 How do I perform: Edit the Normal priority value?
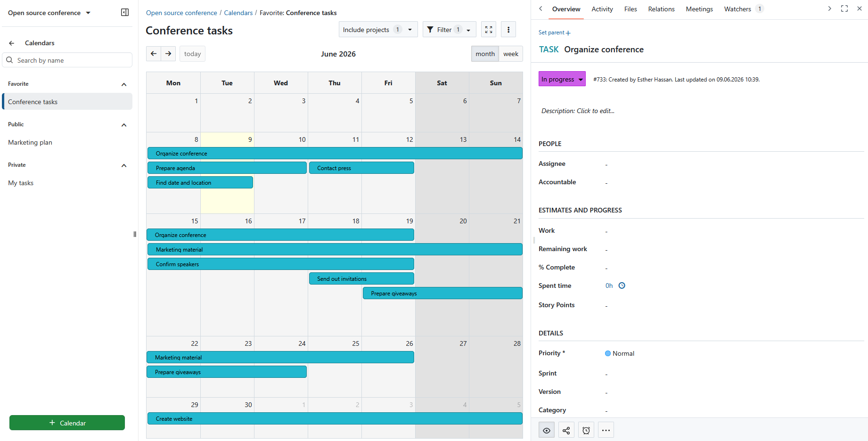tap(620, 353)
